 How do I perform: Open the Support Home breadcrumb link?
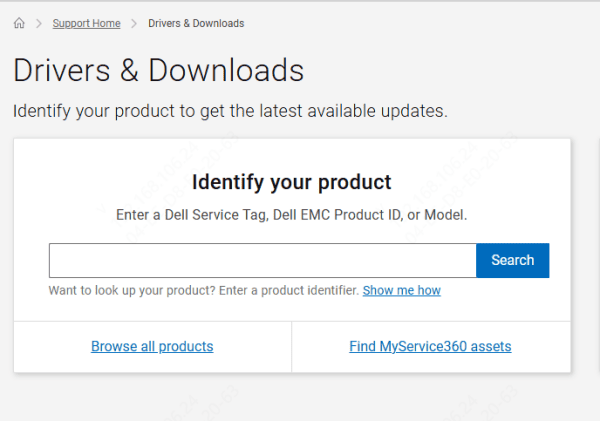point(86,23)
